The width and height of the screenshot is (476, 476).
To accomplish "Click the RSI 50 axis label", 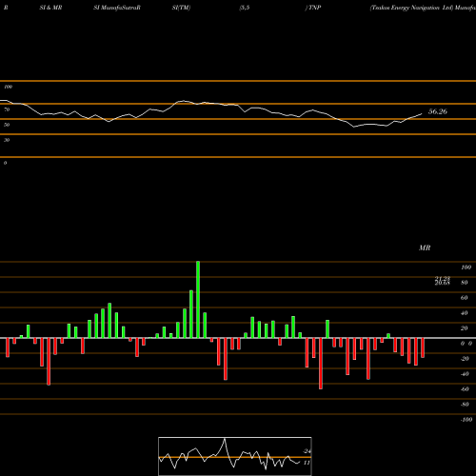I will point(7,125).
